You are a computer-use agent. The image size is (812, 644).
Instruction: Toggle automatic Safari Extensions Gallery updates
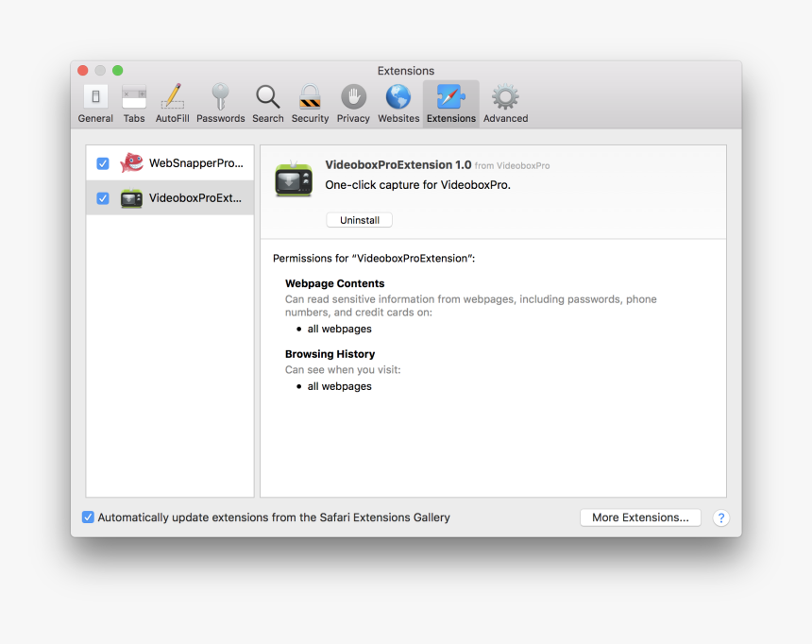[x=88, y=517]
